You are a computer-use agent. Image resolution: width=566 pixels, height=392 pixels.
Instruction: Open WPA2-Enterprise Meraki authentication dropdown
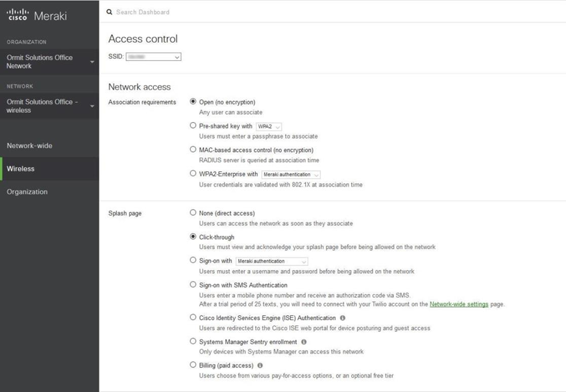point(291,175)
